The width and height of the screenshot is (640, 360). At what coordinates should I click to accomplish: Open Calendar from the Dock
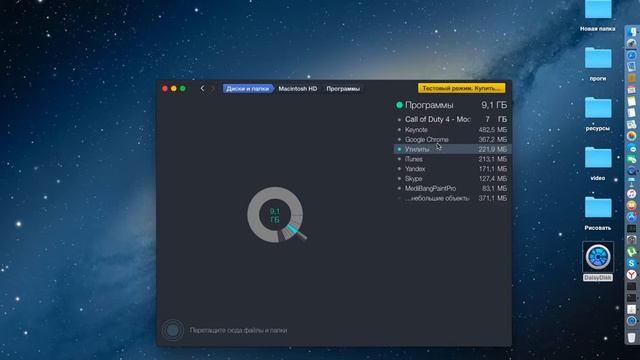tap(632, 89)
